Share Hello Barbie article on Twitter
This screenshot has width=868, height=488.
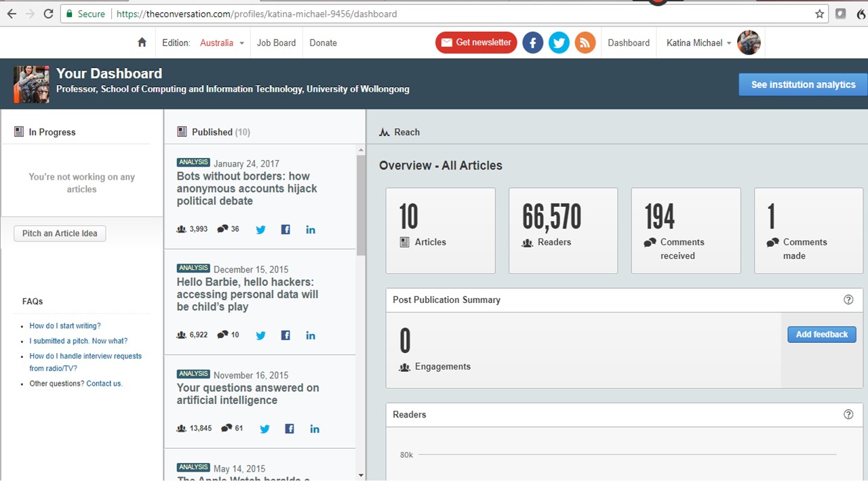point(260,335)
